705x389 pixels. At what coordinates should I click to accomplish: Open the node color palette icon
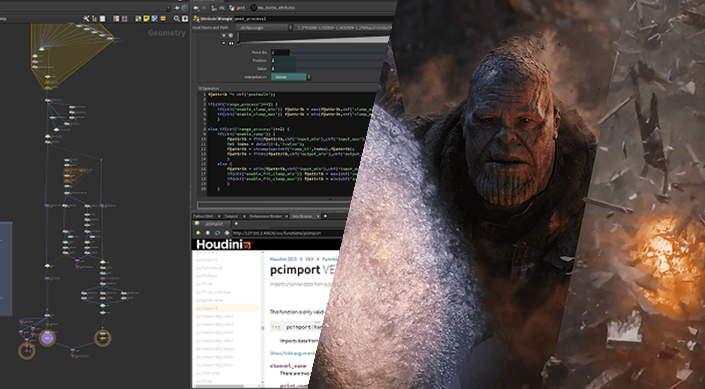click(x=116, y=18)
